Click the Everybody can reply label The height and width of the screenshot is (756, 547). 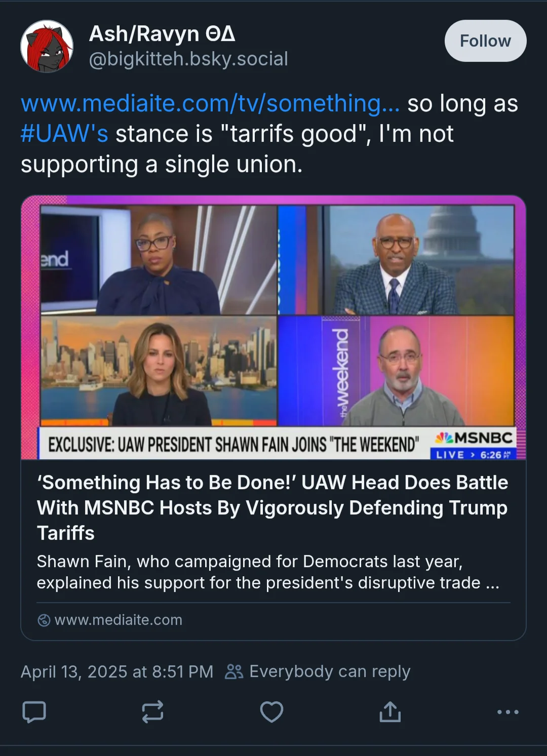tap(330, 671)
